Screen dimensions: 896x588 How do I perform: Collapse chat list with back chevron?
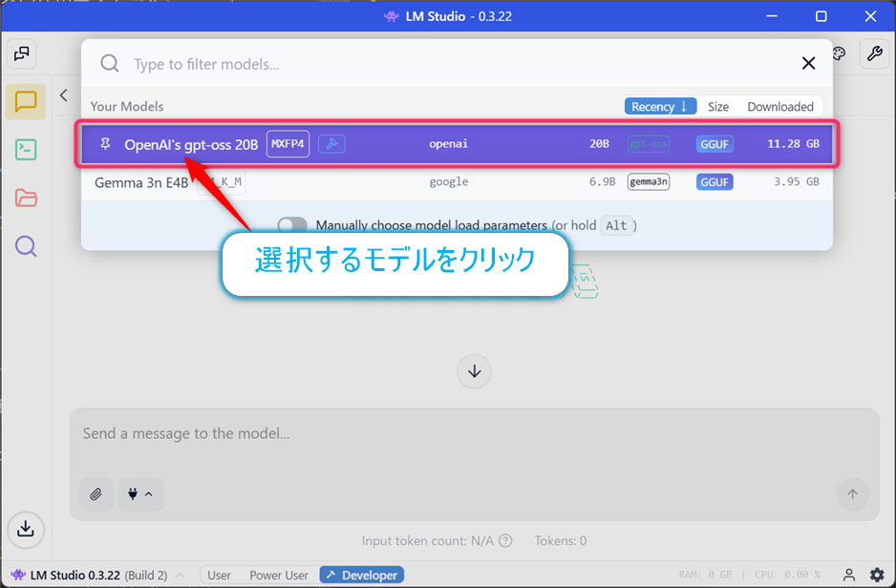63,95
